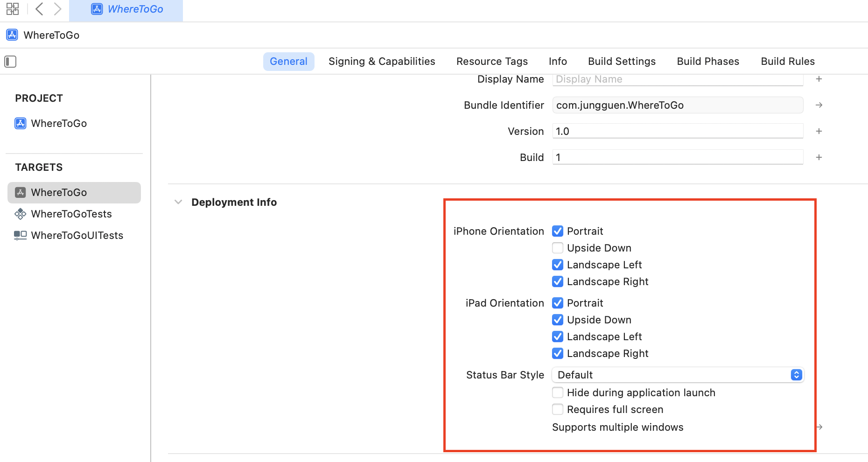
Task: Click the Supports multiple windows label
Action: coord(617,427)
